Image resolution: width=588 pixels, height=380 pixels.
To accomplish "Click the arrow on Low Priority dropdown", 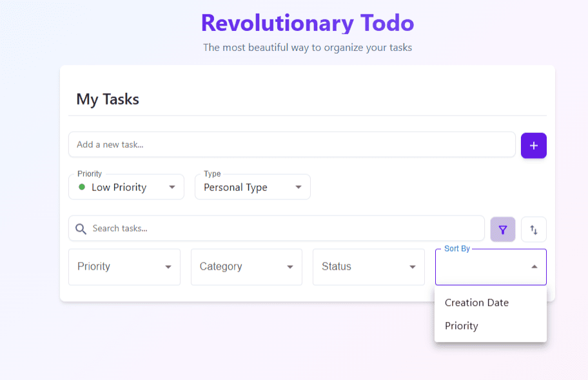I will click(x=171, y=187).
